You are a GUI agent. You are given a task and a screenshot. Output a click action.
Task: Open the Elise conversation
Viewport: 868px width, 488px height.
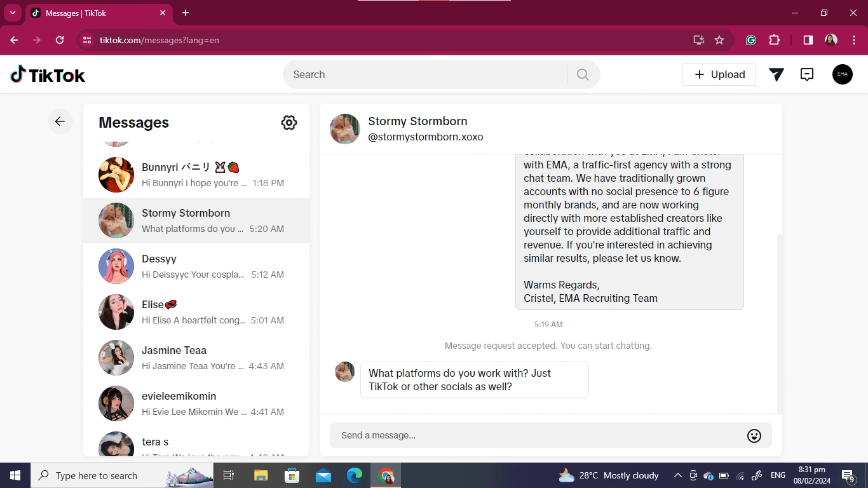point(196,312)
